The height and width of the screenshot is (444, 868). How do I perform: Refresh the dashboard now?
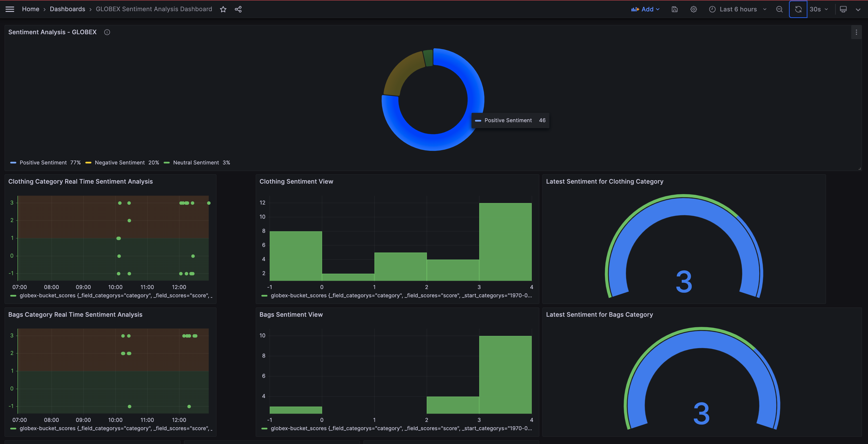coord(798,9)
